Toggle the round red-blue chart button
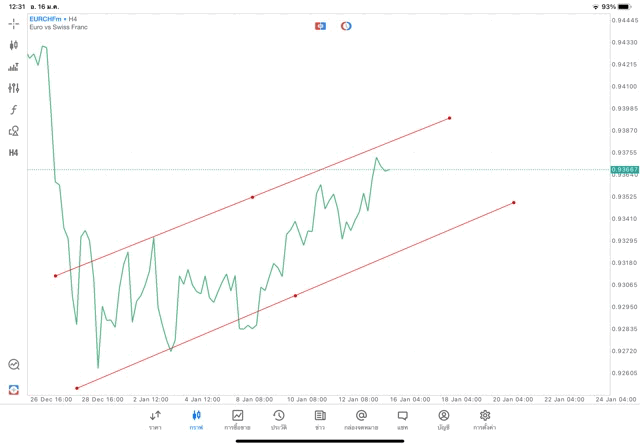Screen dimensions: 640x447 tap(346, 25)
